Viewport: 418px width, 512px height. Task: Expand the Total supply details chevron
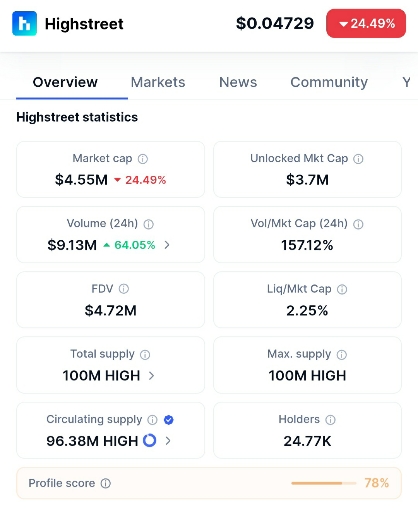pos(151,376)
